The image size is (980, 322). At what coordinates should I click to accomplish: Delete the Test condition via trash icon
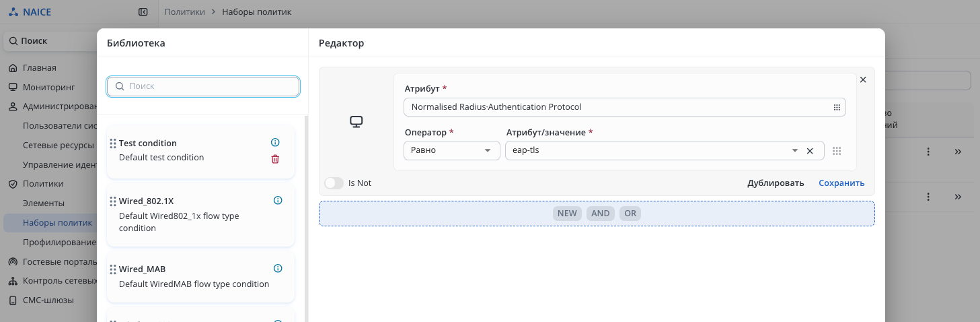coord(274,159)
